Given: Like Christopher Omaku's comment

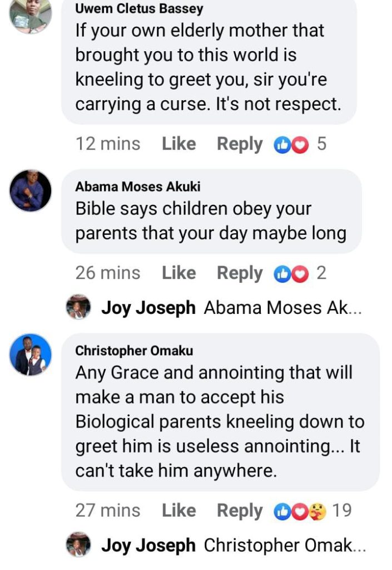Looking at the screenshot, I should click(178, 510).
